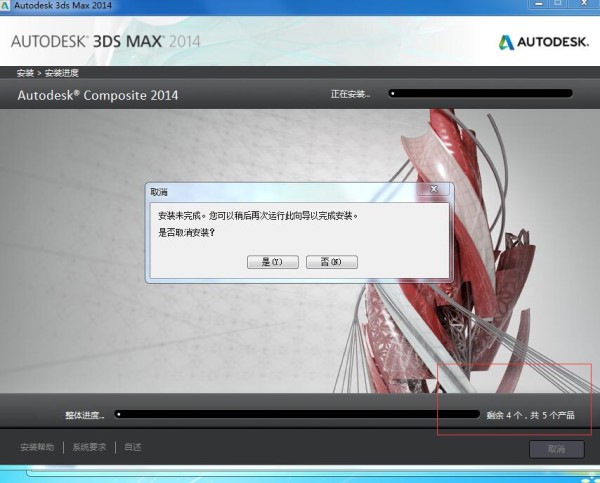The height and width of the screenshot is (483, 600).
Task: Click the 安装 breadcrumb item
Action: 25,73
